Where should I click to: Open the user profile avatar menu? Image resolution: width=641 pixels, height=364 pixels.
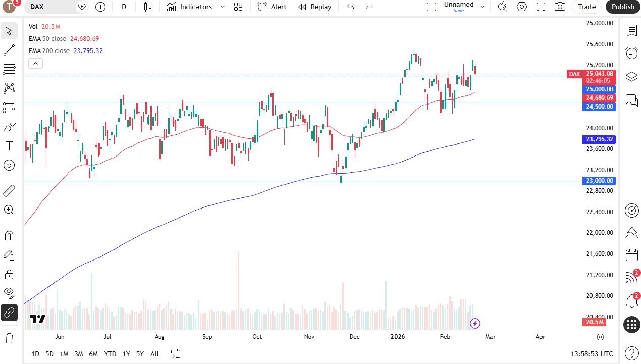pos(10,7)
